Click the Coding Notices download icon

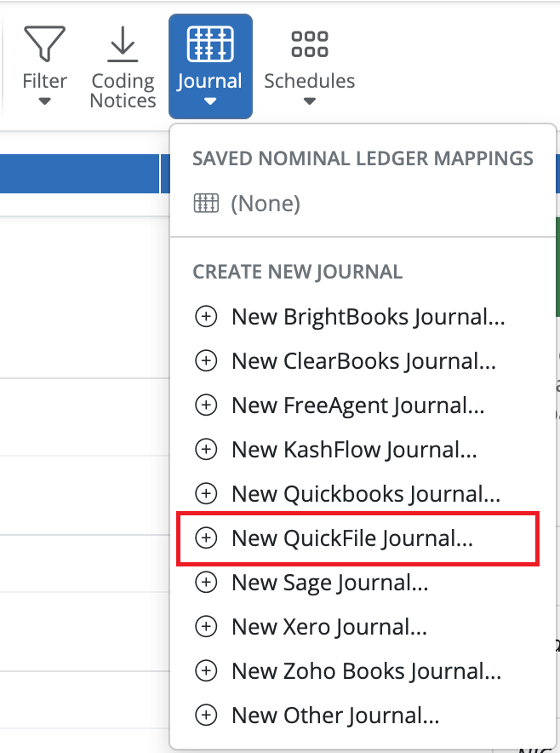122,43
